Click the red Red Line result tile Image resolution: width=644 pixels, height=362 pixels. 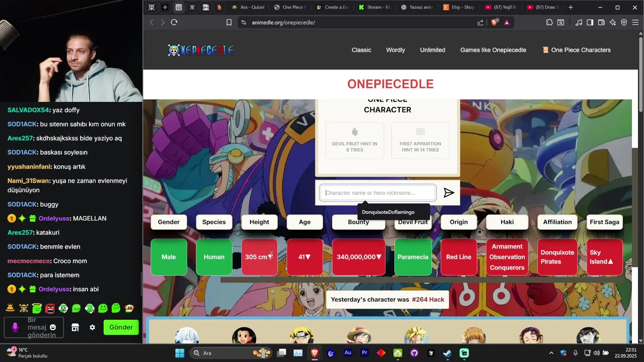pos(459,257)
